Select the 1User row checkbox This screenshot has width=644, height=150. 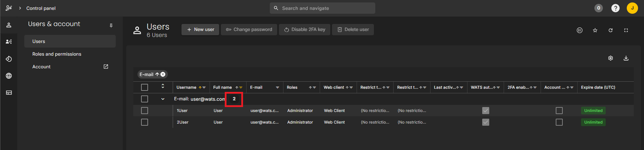(x=145, y=111)
